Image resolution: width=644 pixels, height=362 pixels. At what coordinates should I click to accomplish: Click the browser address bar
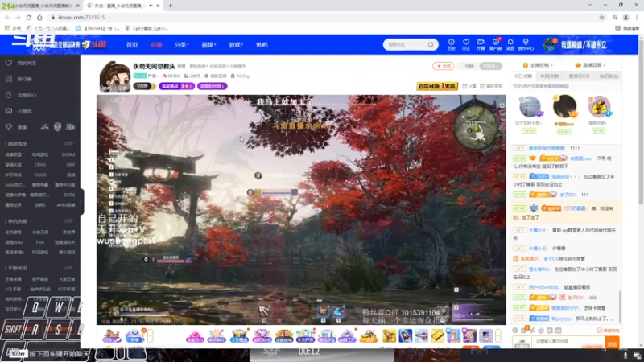pyautogui.click(x=324, y=17)
